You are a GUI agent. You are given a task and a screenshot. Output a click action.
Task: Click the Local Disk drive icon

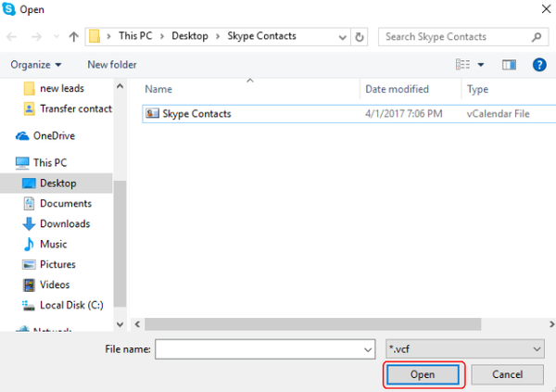(x=29, y=306)
